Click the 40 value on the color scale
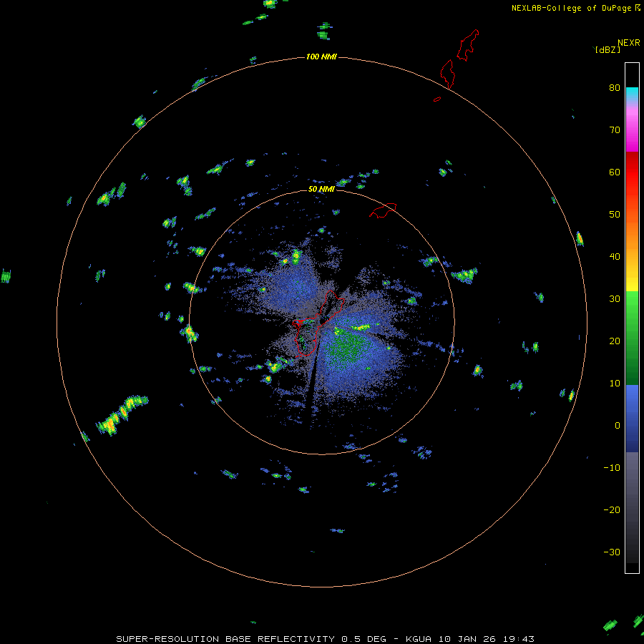The height and width of the screenshot is (644, 644). click(x=615, y=257)
